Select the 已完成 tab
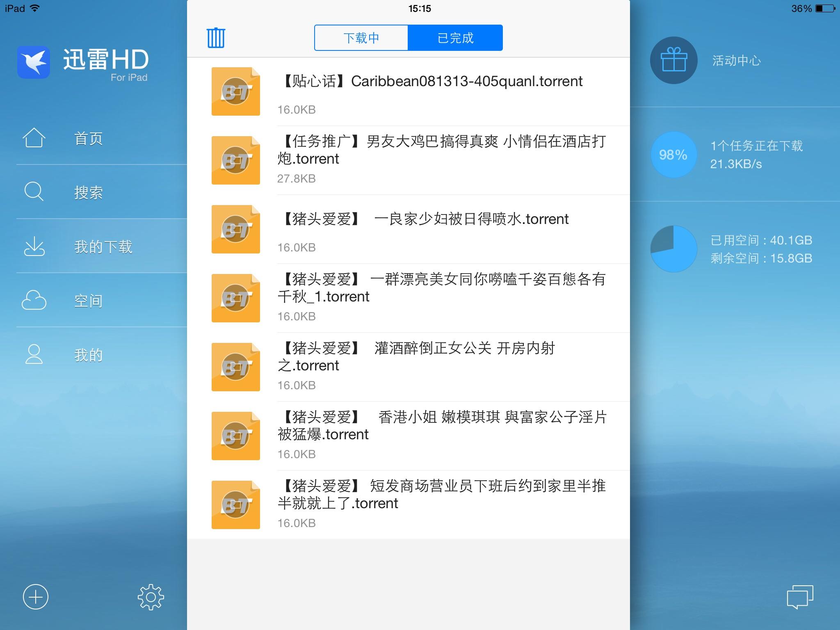Screen dimensions: 840x630 click(x=455, y=38)
